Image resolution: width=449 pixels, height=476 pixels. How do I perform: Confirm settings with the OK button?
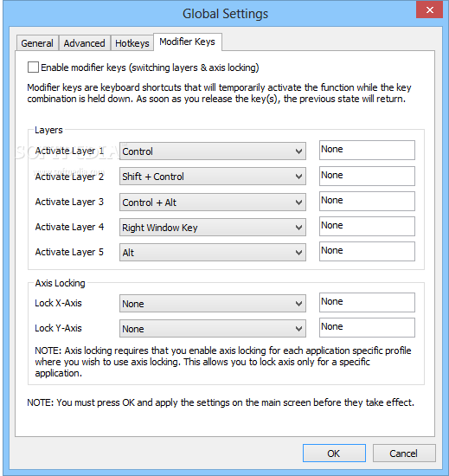click(x=334, y=453)
